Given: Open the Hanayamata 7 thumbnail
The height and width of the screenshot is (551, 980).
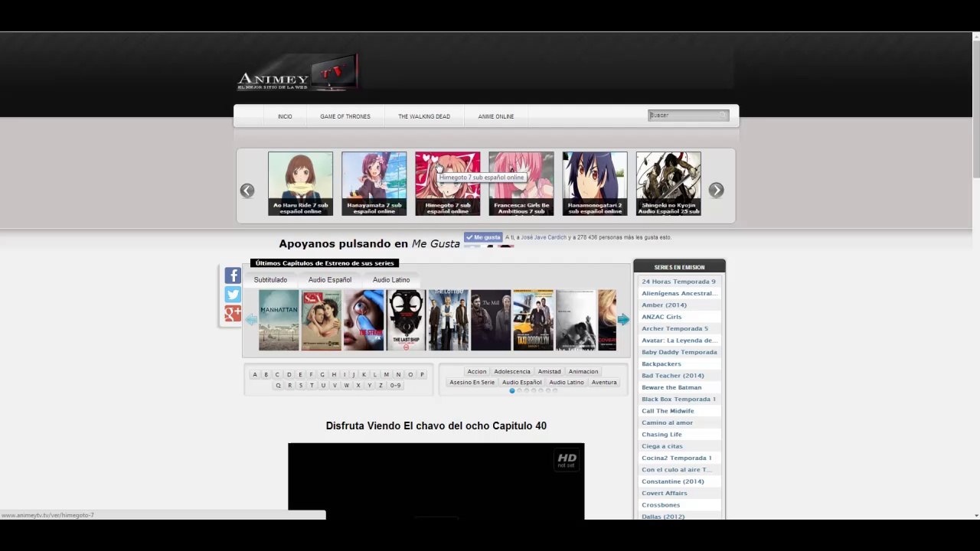Looking at the screenshot, I should tap(374, 184).
